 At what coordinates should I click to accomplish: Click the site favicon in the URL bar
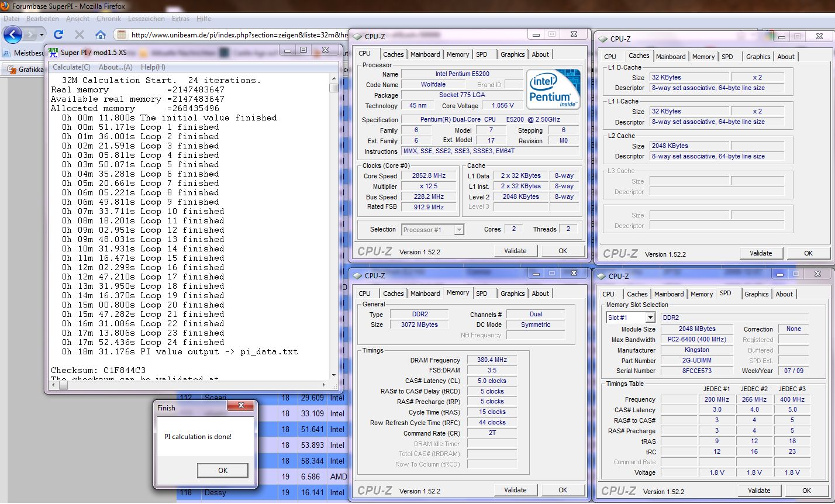(122, 34)
